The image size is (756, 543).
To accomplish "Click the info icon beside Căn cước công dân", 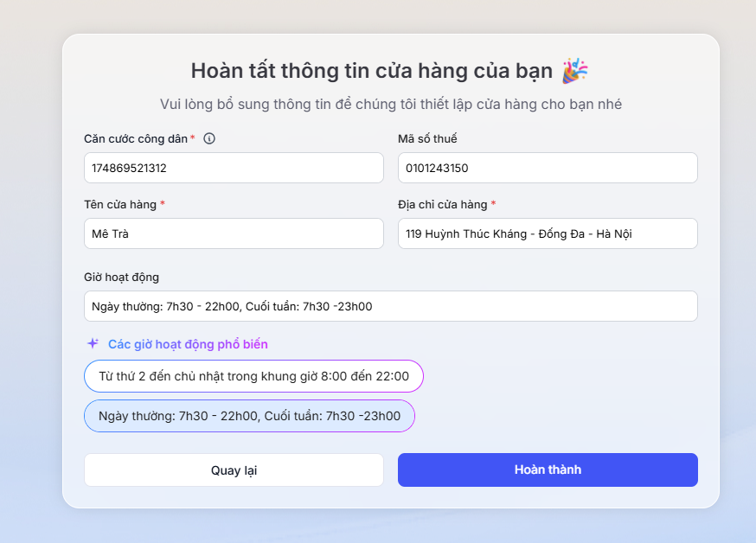I will tap(209, 138).
